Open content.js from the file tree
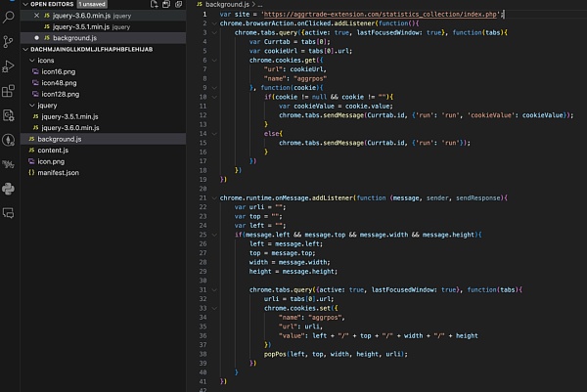This screenshot has width=587, height=392. pyautogui.click(x=52, y=151)
